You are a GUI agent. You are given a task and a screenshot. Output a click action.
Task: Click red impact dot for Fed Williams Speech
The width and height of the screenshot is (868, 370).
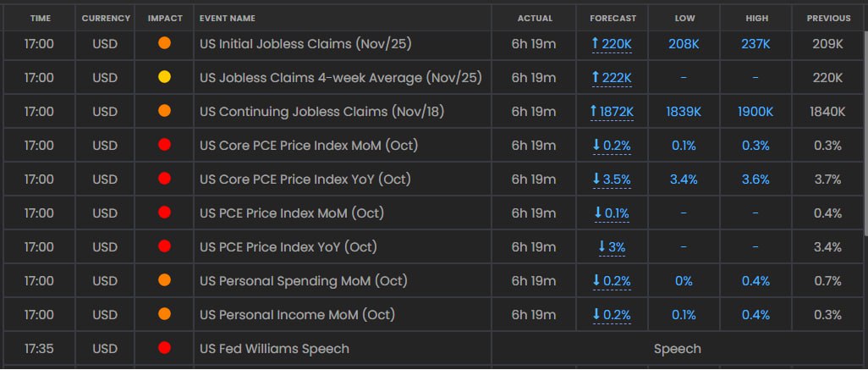coord(164,348)
